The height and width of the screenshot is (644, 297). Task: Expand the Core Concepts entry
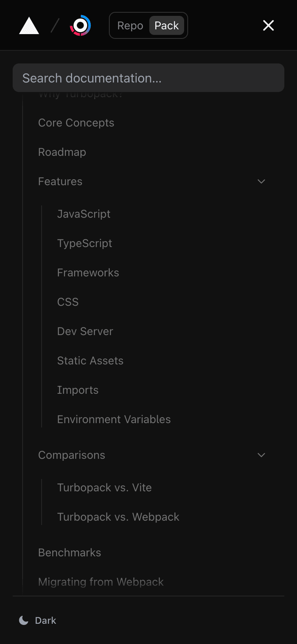click(76, 123)
